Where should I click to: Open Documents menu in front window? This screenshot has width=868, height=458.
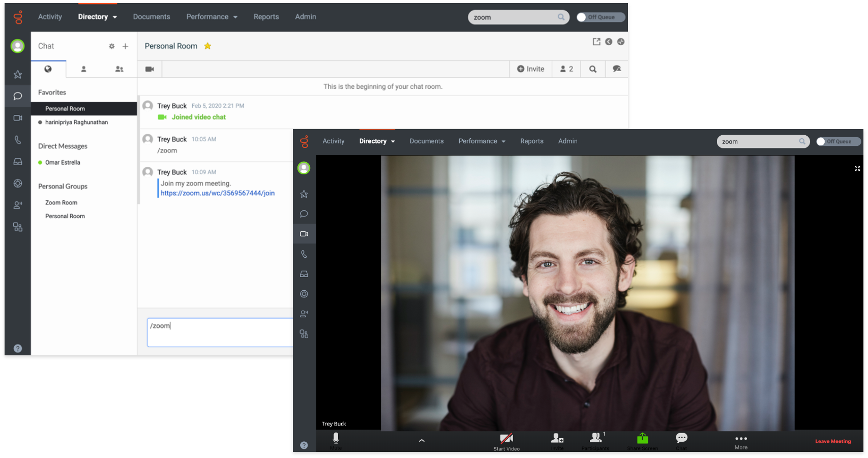(427, 141)
